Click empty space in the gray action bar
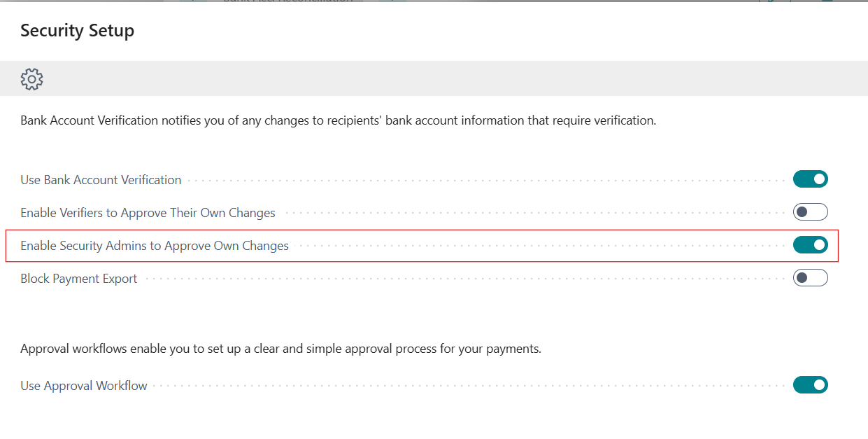868x439 pixels. coord(420,78)
